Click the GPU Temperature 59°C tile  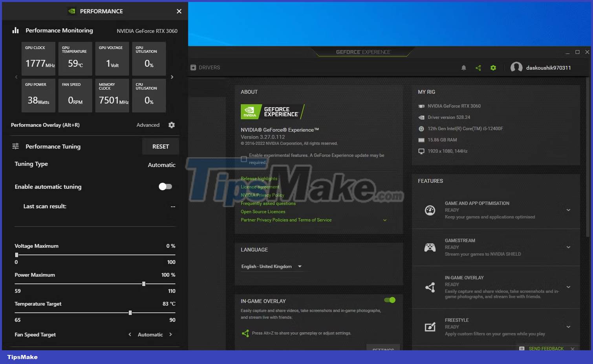click(75, 59)
